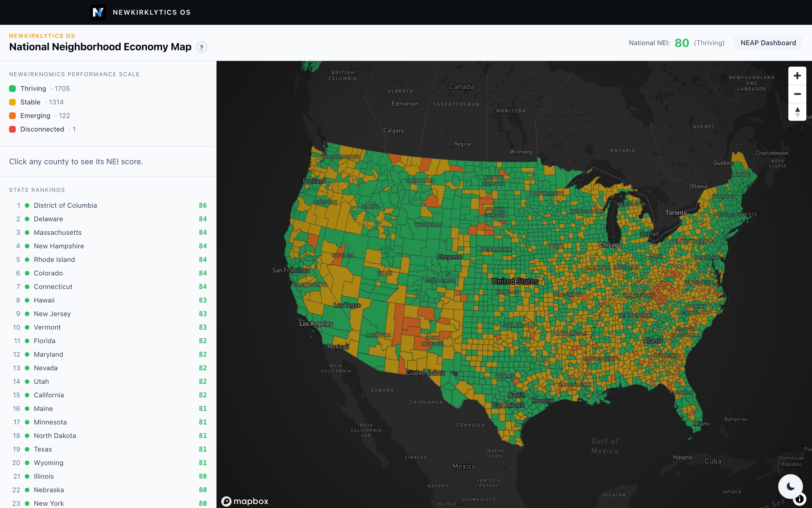The height and width of the screenshot is (508, 812).
Task: Reset map bearing with compass icon
Action: click(x=797, y=112)
